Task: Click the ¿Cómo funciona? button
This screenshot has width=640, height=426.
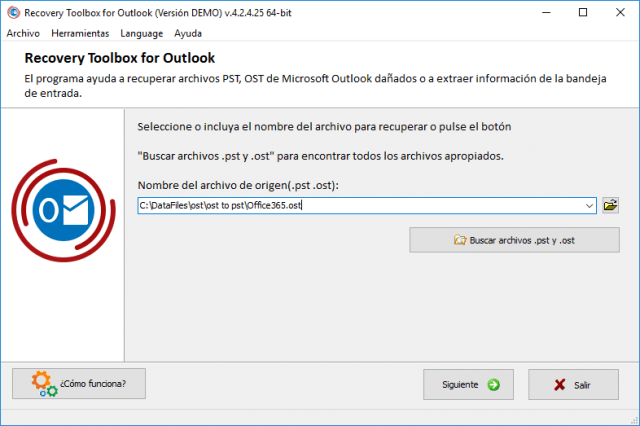Action: (79, 384)
